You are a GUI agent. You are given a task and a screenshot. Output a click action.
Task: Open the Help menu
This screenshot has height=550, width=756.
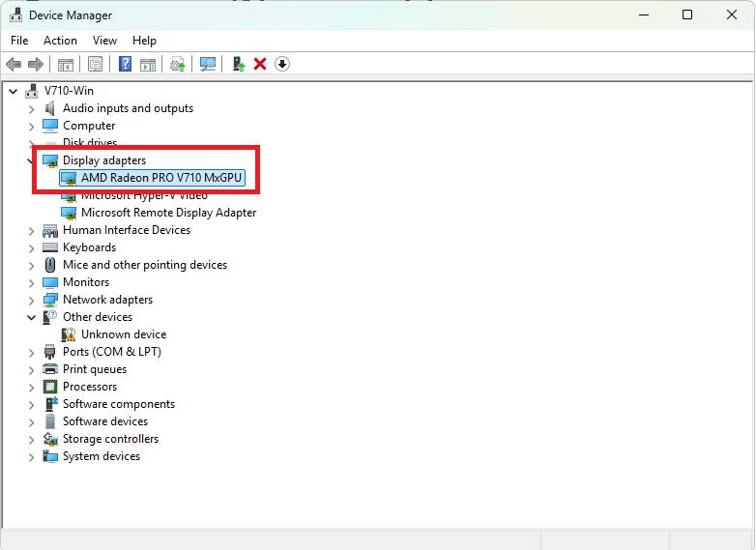[x=144, y=41]
